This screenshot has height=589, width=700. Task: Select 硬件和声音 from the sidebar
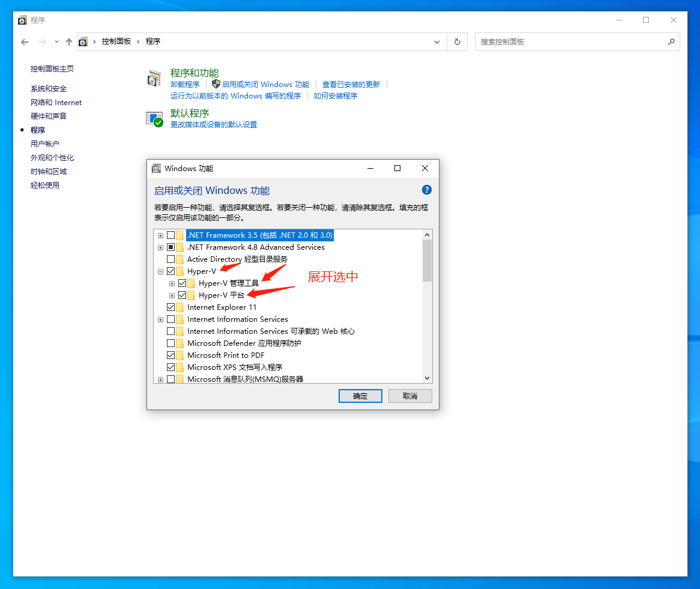tap(49, 116)
